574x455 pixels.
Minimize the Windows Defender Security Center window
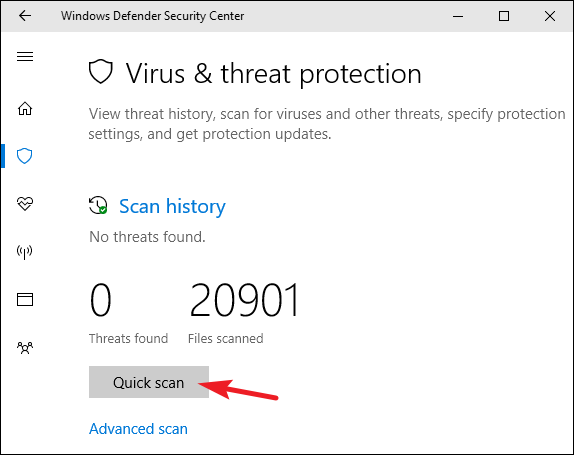[458, 16]
